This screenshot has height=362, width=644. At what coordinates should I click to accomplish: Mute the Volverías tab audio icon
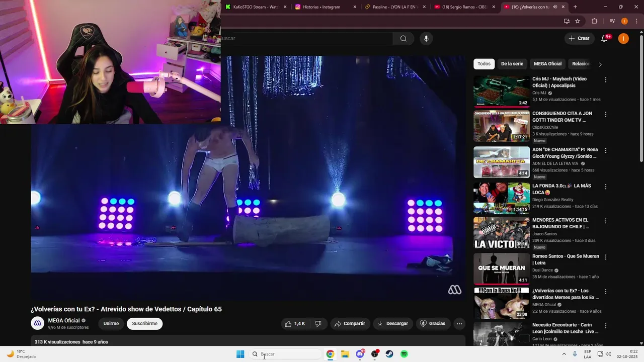coord(555,7)
